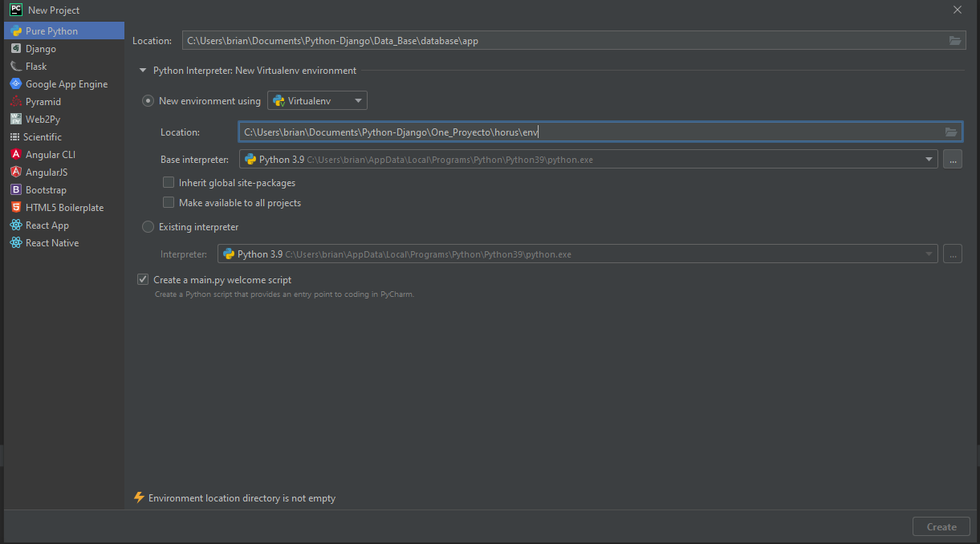Click ellipsis button beside Base interpreter
Screen dimensions: 980x544
953,160
